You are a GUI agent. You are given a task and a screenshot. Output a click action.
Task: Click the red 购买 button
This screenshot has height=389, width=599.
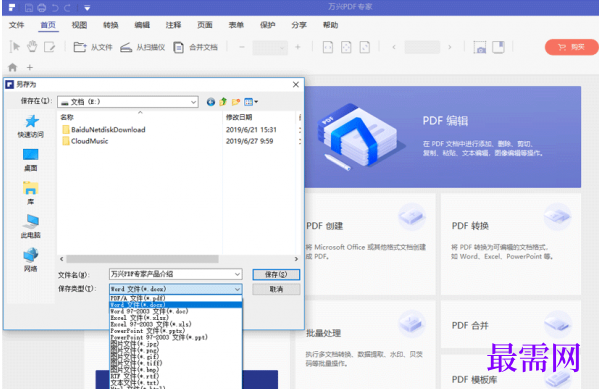click(x=571, y=47)
